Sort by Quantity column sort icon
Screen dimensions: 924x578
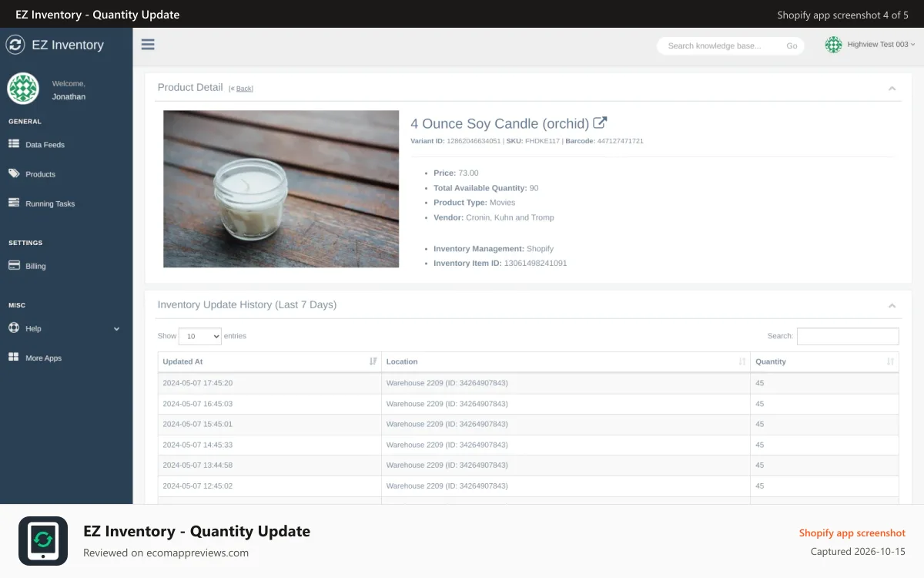(890, 361)
